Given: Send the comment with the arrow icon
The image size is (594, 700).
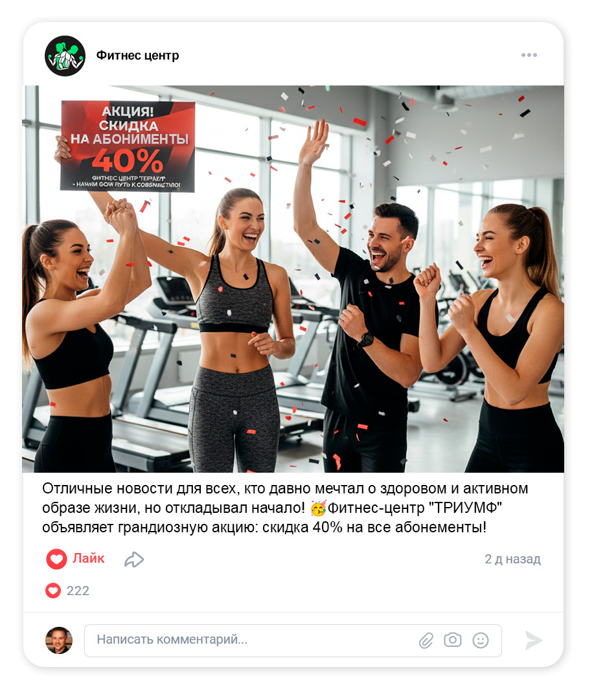Looking at the screenshot, I should point(533,640).
